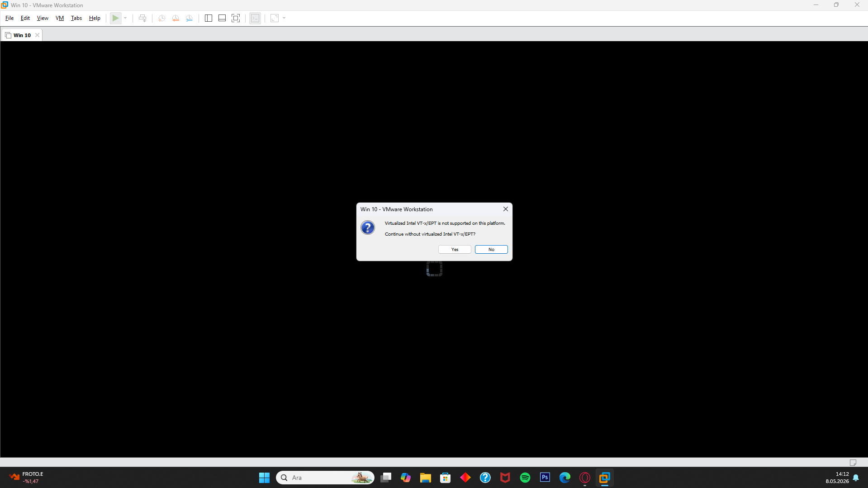The image size is (868, 488).
Task: Restore down the VMware Workstation window
Action: (836, 5)
